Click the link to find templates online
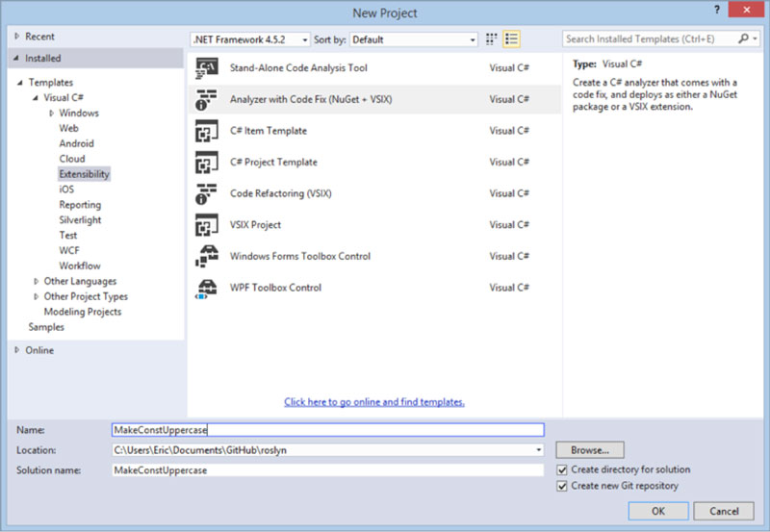 pyautogui.click(x=374, y=402)
